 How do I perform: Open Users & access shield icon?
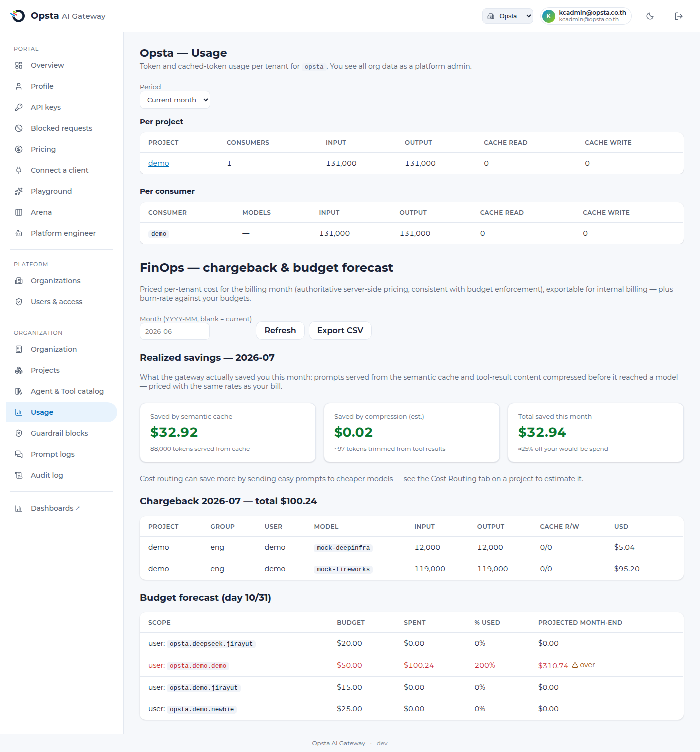[19, 302]
